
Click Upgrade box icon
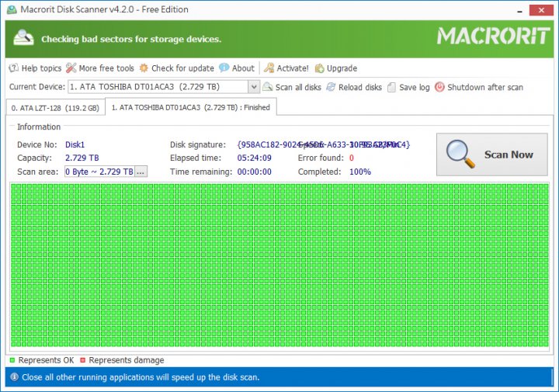click(x=319, y=68)
